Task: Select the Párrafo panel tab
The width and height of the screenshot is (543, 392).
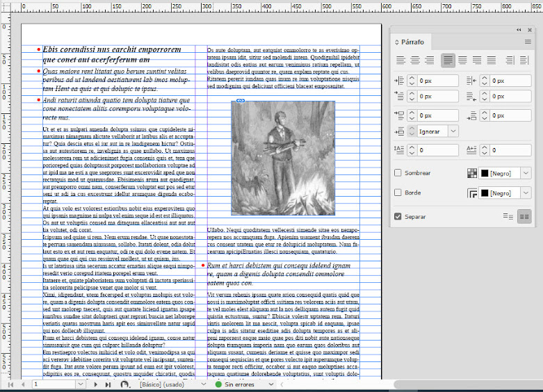Action: click(x=412, y=42)
